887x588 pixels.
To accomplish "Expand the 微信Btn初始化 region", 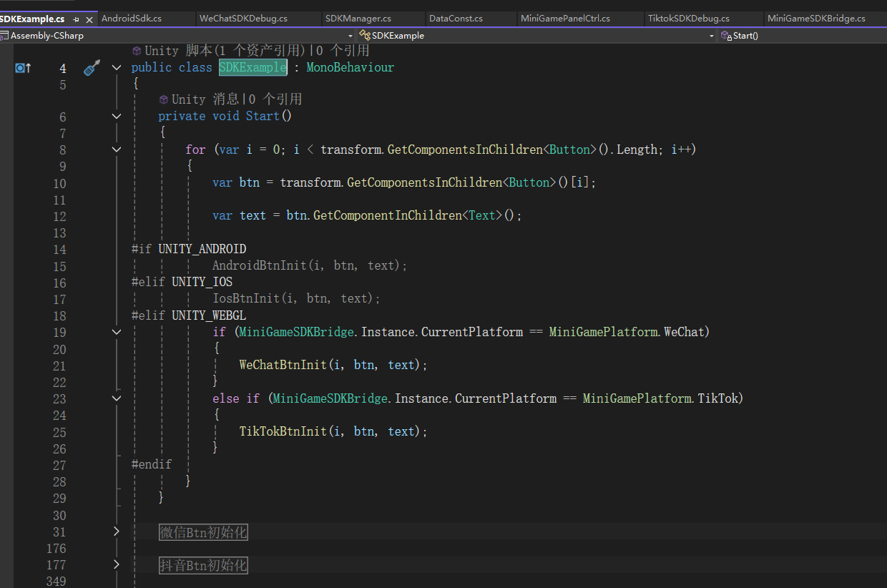I will click(117, 531).
